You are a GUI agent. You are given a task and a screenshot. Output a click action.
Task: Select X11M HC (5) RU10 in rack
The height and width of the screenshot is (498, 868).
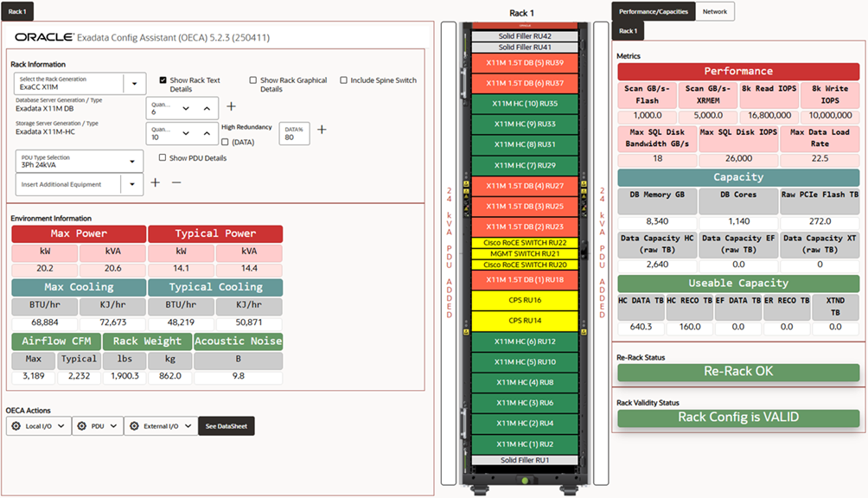[525, 362]
